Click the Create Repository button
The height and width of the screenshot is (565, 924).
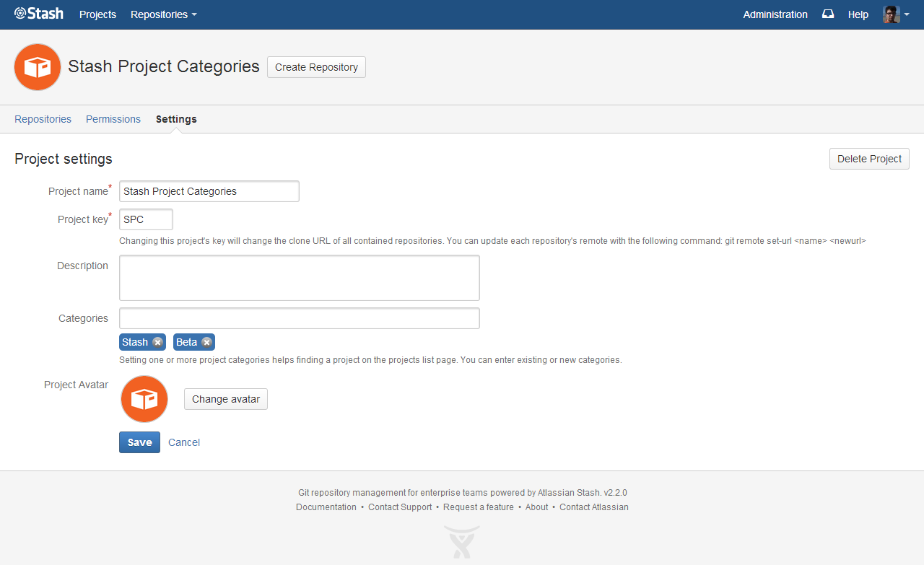point(316,67)
